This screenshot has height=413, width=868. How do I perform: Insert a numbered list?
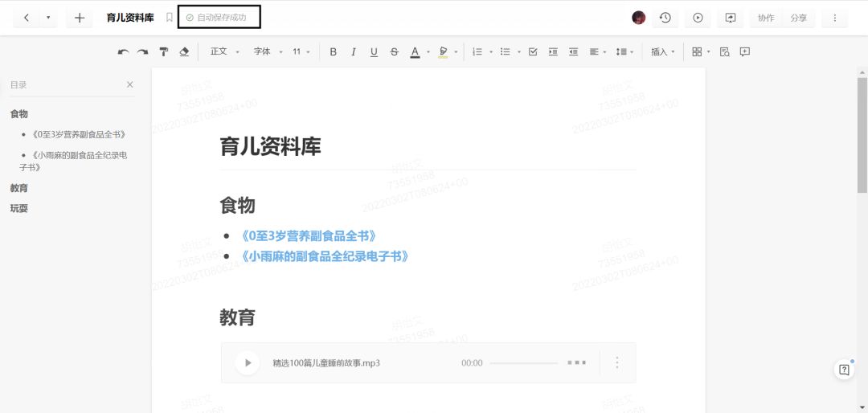[x=477, y=51]
